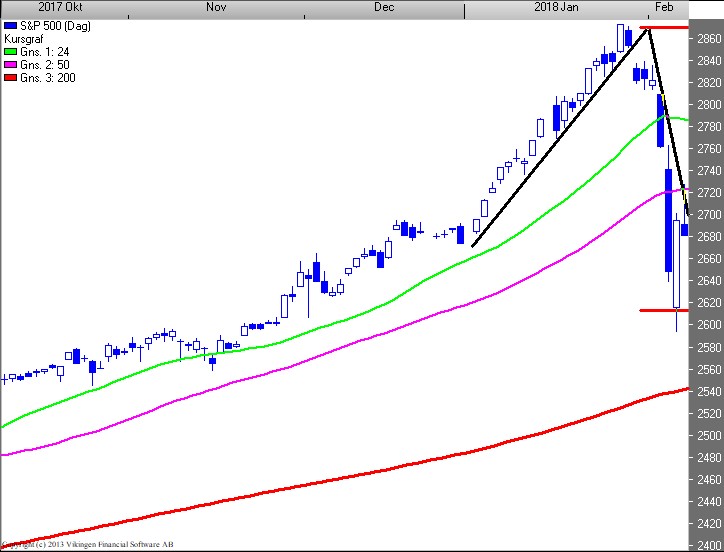Click the green Gns. 1 color swatch
Viewport: 724px width, 552px height.
click(x=11, y=50)
